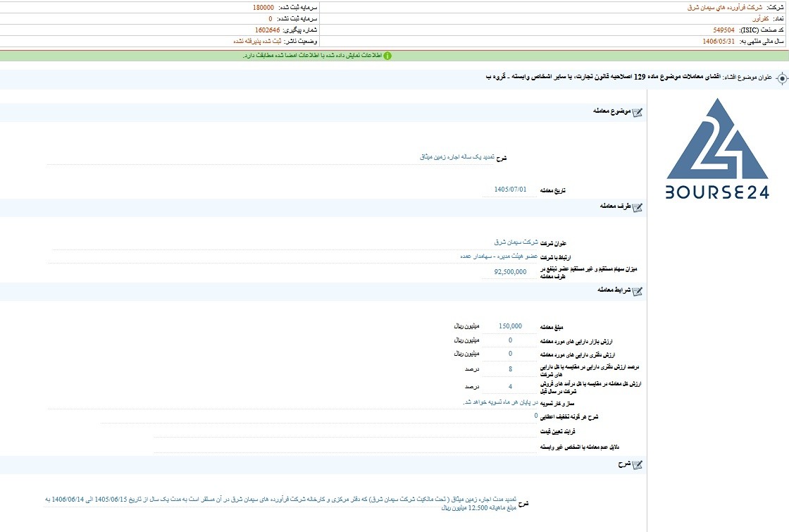The width and height of the screenshot is (789, 532).
Task: Select description 'تمدید یک ساله اجاره زمین میثاق'
Action: click(457, 157)
